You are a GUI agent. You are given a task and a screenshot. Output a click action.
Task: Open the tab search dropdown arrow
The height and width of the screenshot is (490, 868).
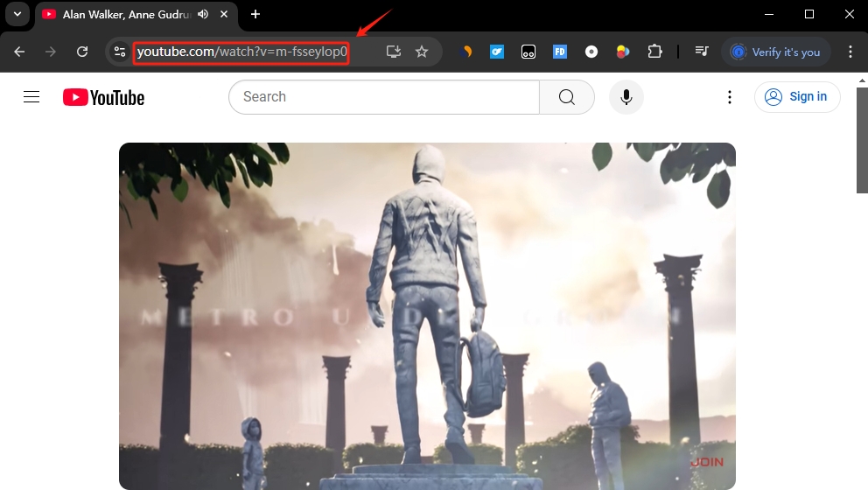click(x=17, y=14)
